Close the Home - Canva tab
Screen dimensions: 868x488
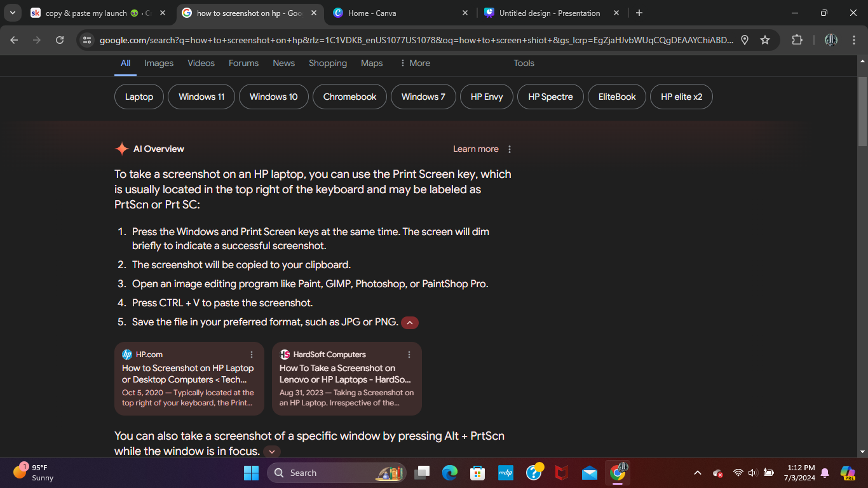[x=465, y=13]
